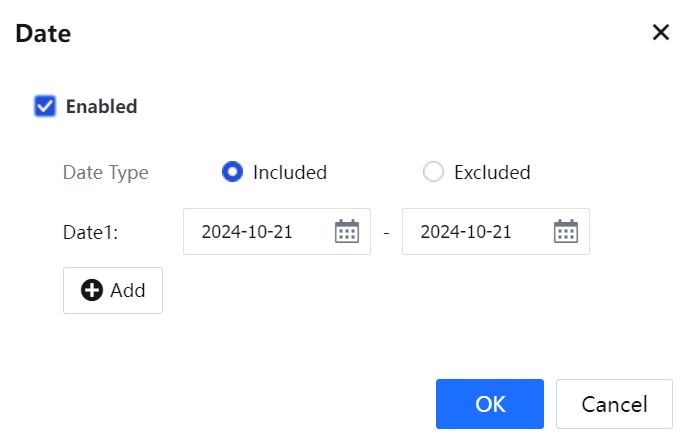Click the Included option label
This screenshot has height=434, width=683.
pyautogui.click(x=290, y=172)
